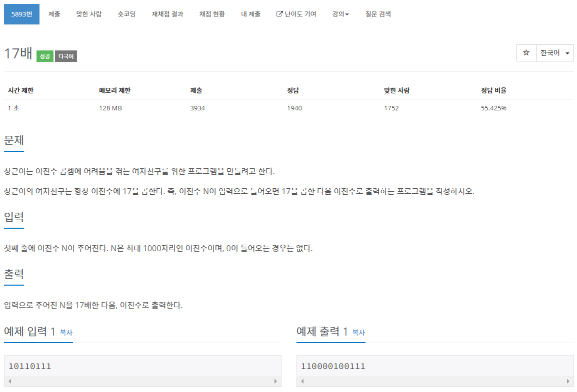Expand the 강의 menu
This screenshot has height=392, width=577.
click(x=340, y=14)
